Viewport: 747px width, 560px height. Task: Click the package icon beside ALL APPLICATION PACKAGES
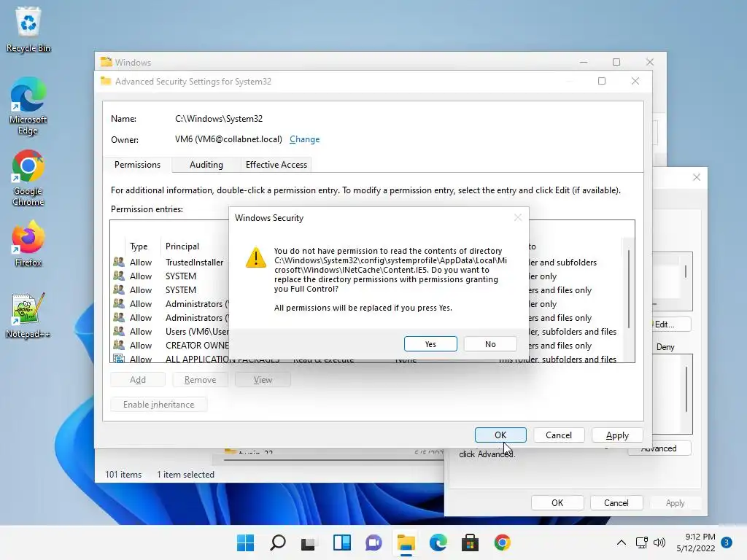[119, 359]
